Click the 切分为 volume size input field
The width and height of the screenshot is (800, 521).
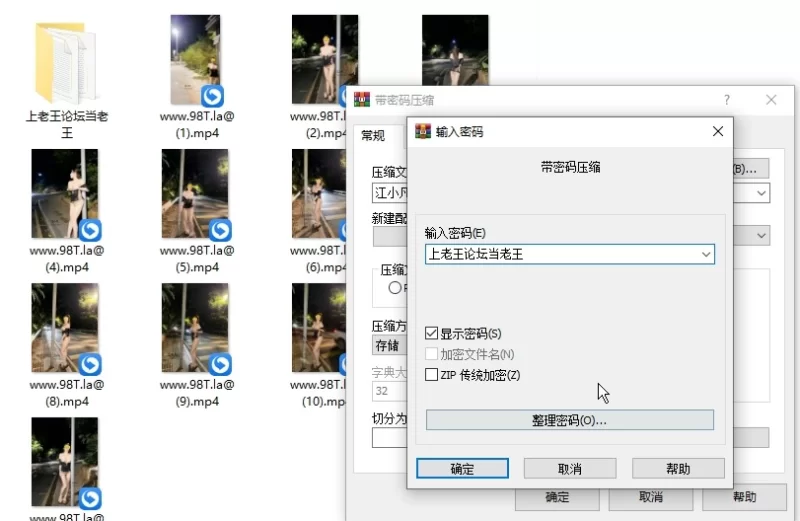[390, 438]
